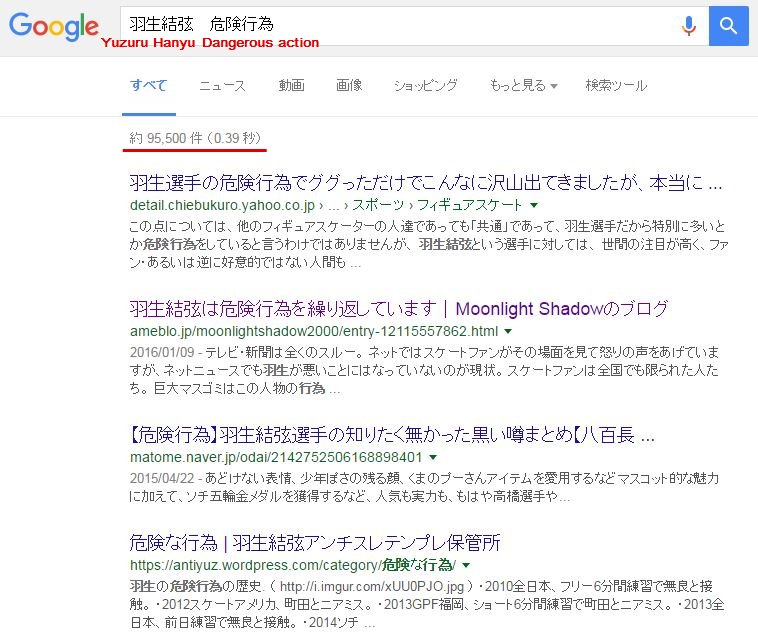Open the 【危険行為】羽生結弦選手の知りたく無かった result
Image resolution: width=758 pixels, height=632 pixels.
tap(392, 435)
